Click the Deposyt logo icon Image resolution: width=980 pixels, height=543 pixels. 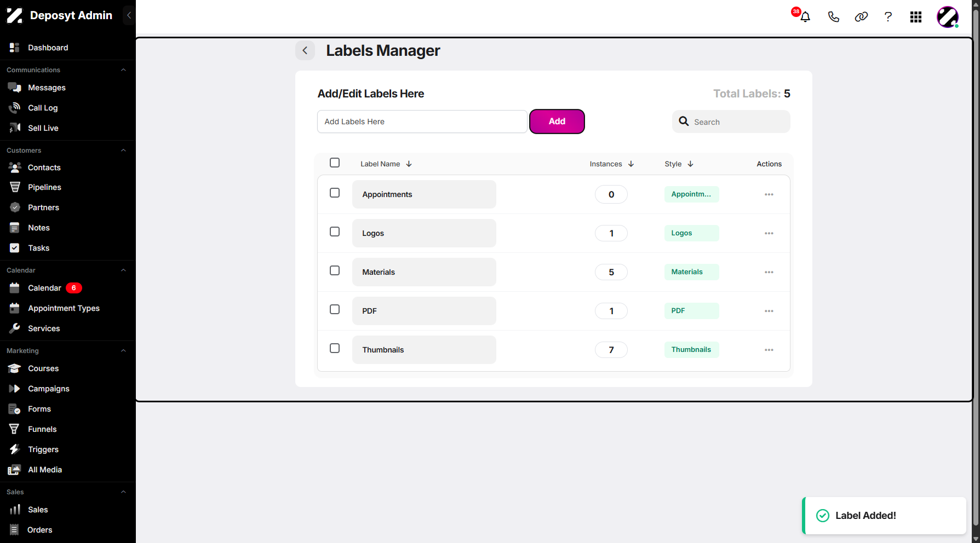tap(15, 15)
